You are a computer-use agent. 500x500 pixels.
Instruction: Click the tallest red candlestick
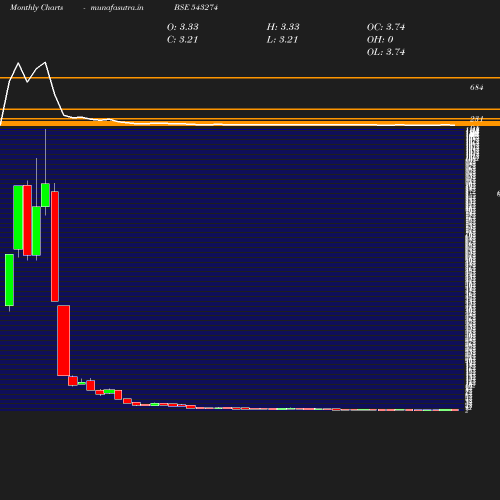tap(55, 246)
